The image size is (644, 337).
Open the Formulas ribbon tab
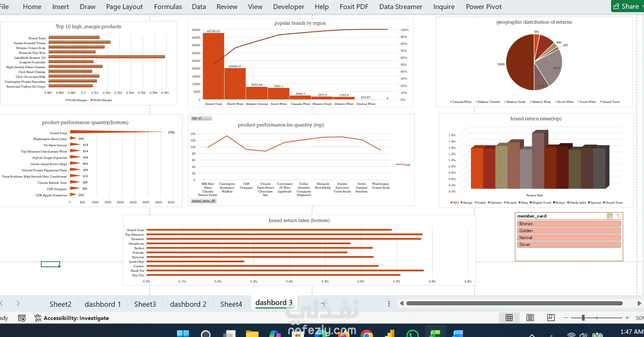[168, 7]
